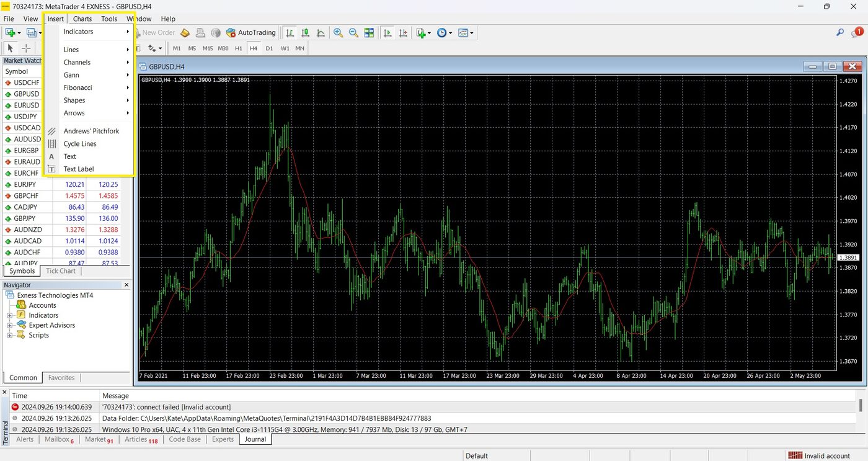Click the Indicators list add icon
Image resolution: width=868 pixels, height=461 pixels.
tap(422, 32)
